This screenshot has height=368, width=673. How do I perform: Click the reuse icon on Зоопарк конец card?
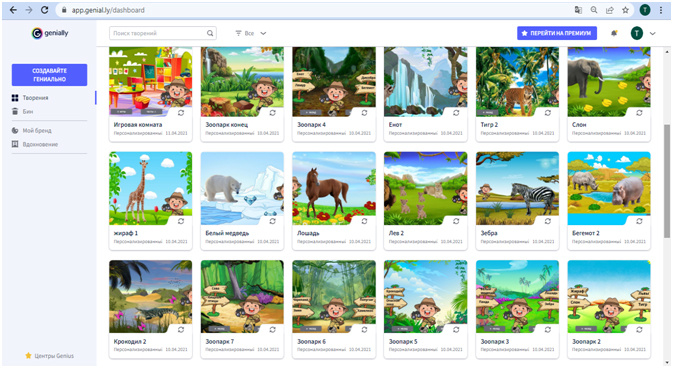pyautogui.click(x=273, y=113)
